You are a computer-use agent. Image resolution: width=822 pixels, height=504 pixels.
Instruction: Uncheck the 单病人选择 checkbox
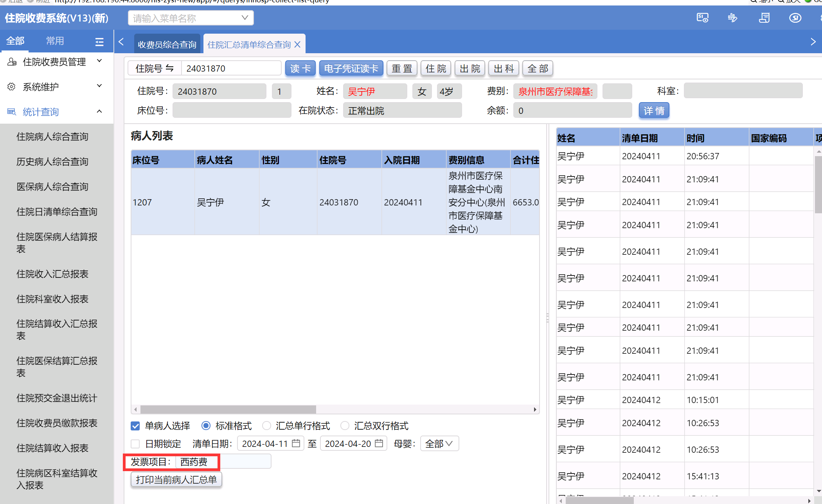135,426
